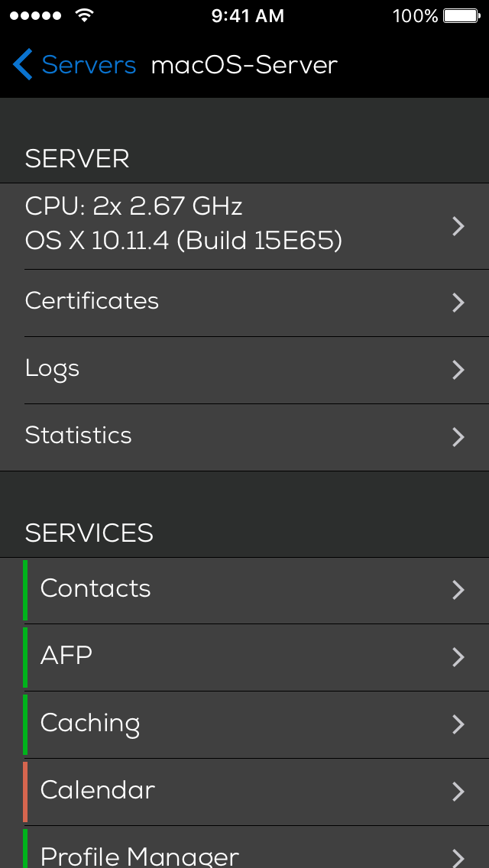Tap the red Calendar status indicator

pos(25,792)
